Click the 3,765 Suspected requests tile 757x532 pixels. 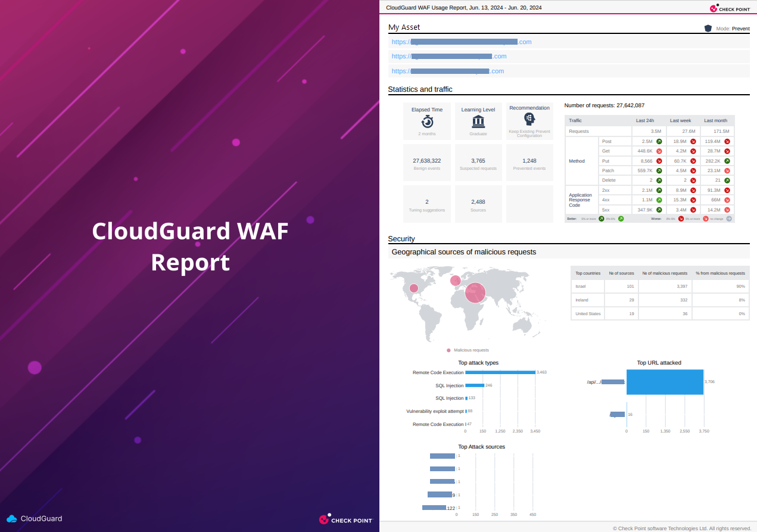[478, 163]
